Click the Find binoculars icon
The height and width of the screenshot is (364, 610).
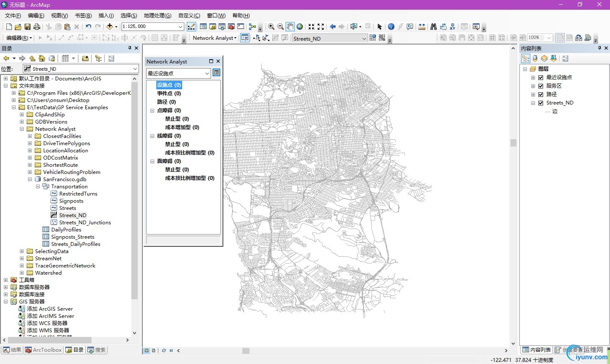tap(433, 27)
